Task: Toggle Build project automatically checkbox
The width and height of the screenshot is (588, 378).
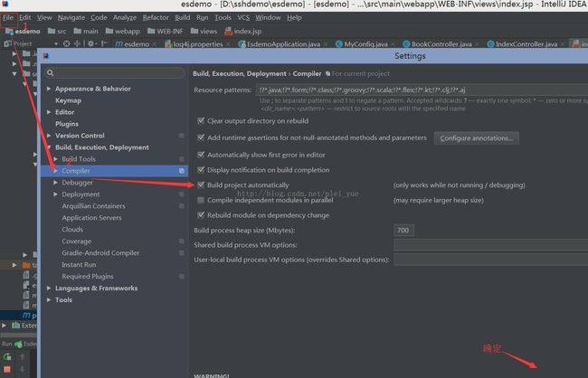Action: (201, 184)
